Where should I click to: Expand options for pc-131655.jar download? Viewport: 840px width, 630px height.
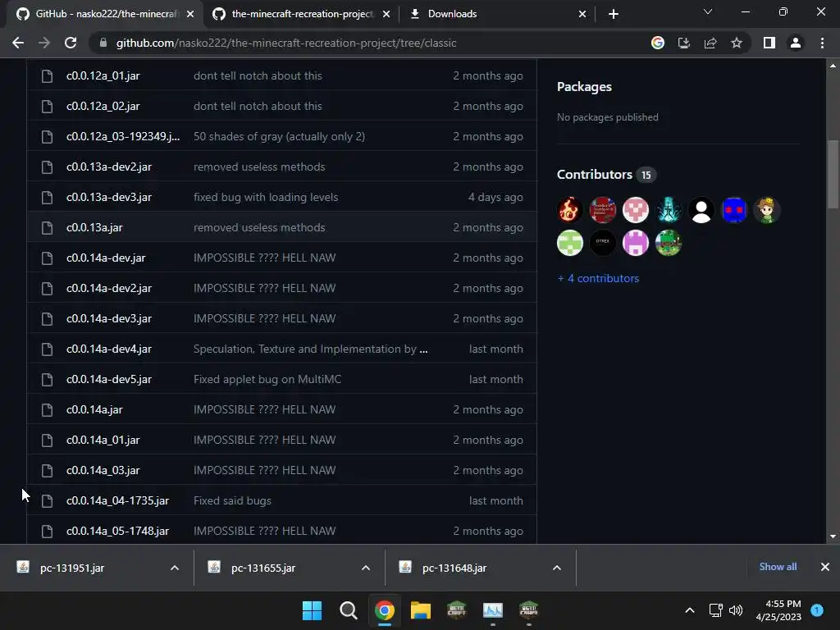366,568
